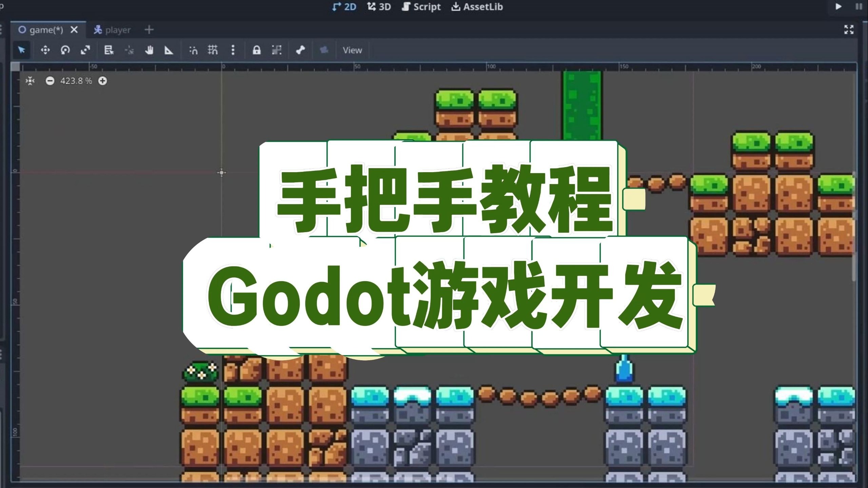Toggle smart snapping
Screen dimensions: 868x488
pos(193,50)
